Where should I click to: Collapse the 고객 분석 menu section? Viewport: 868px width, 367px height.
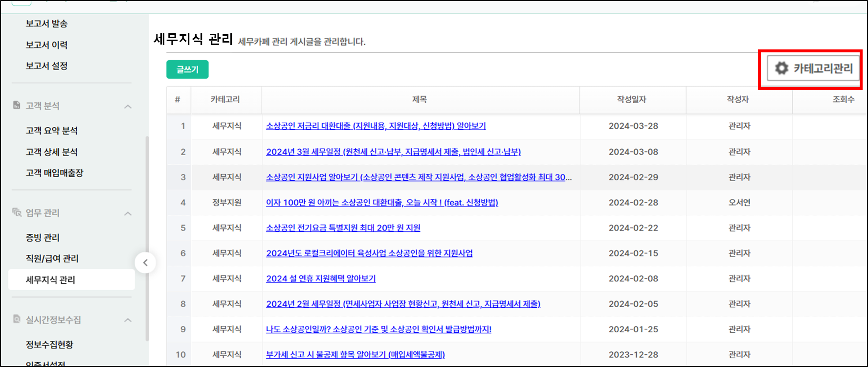tap(128, 106)
